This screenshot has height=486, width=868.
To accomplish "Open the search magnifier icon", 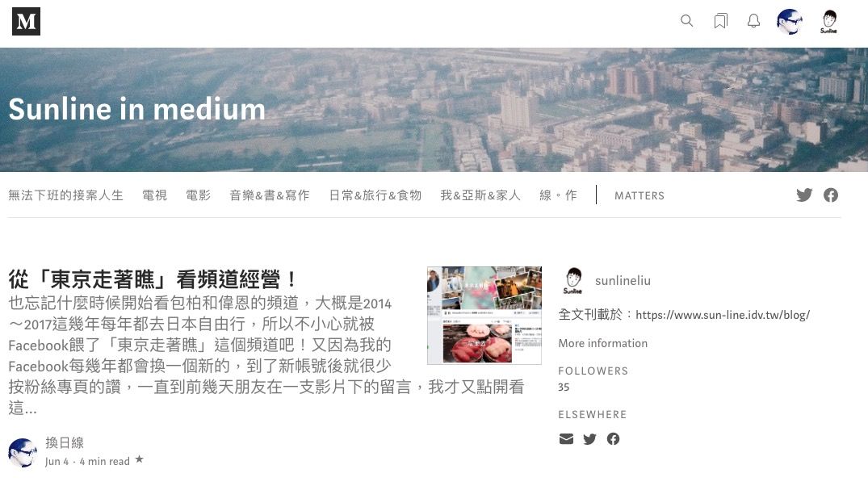I will tap(686, 21).
